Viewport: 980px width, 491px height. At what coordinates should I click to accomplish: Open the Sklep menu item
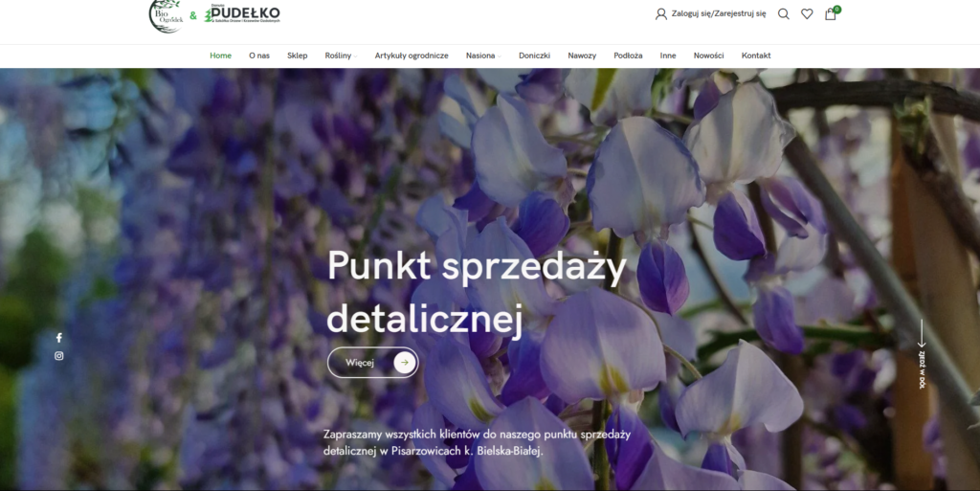tap(298, 56)
